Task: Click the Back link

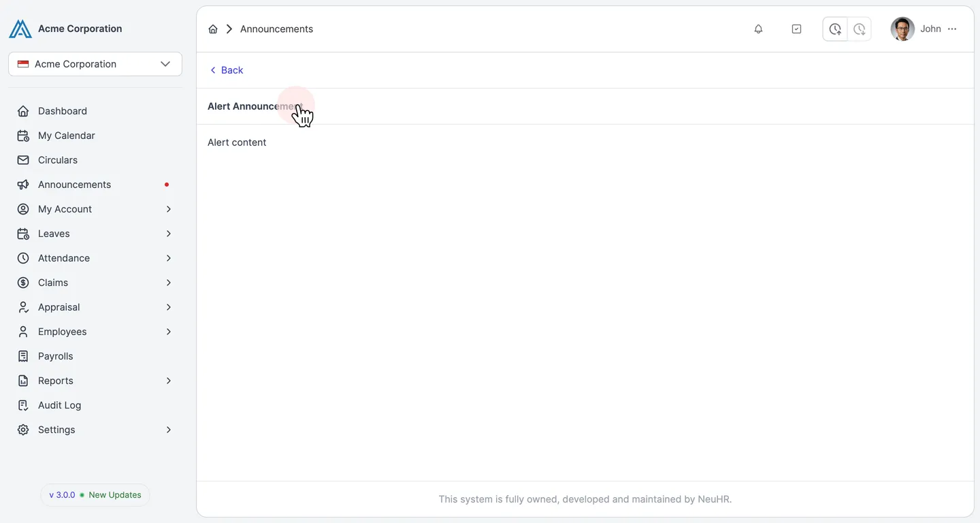Action: [226, 70]
